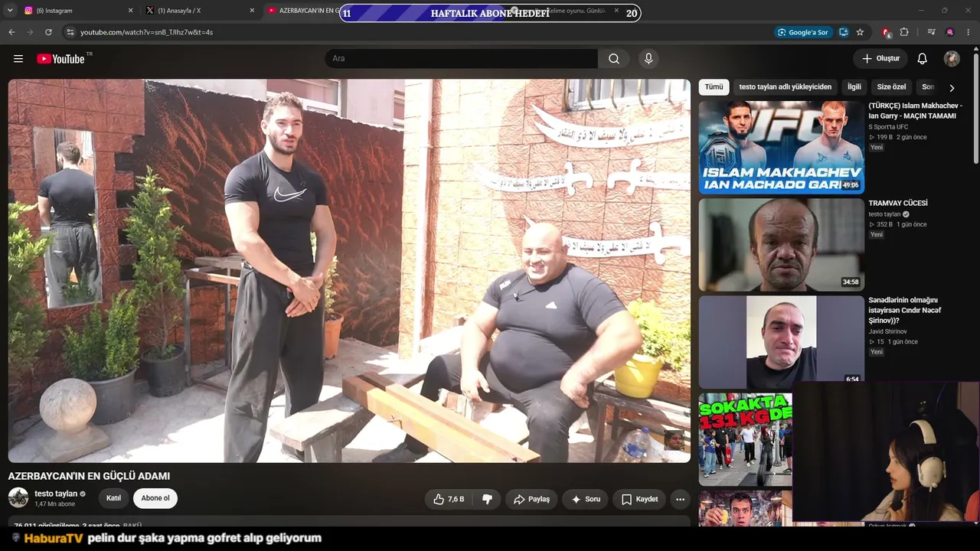Go back in browser history

(x=11, y=32)
